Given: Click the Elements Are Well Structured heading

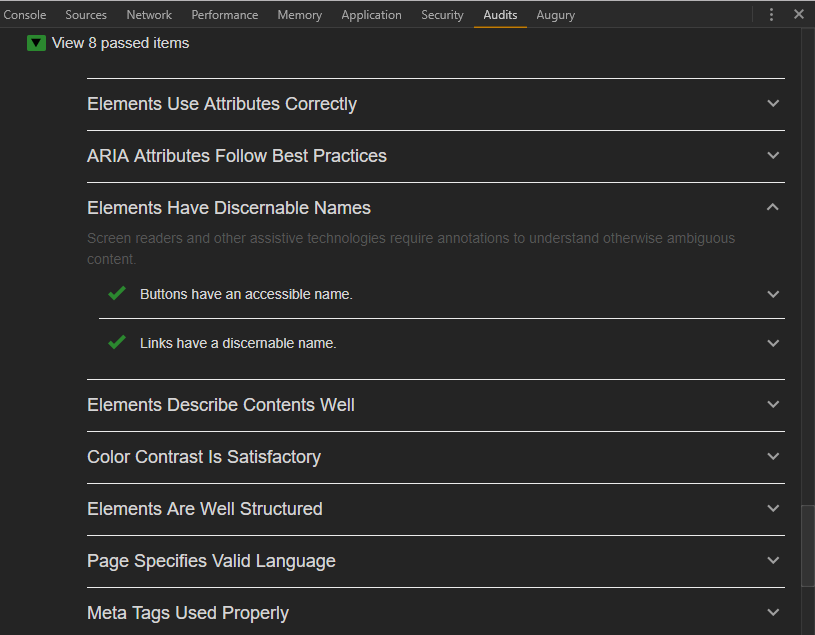Looking at the screenshot, I should (205, 509).
